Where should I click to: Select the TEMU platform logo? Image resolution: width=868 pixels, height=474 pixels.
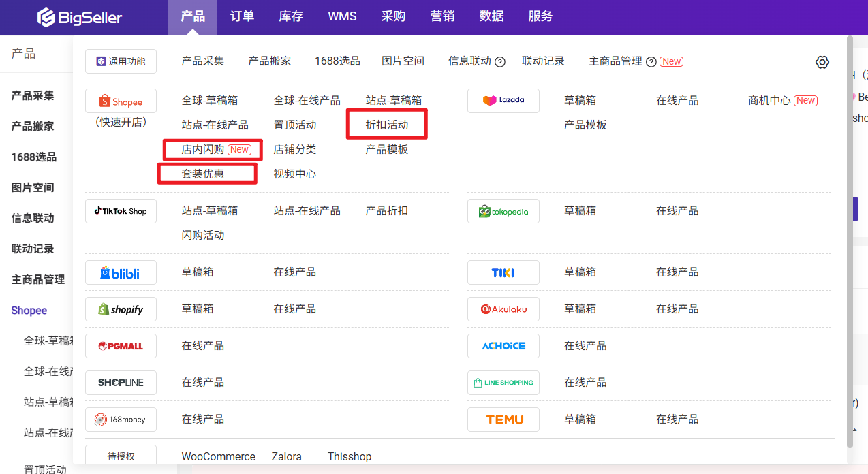click(503, 420)
